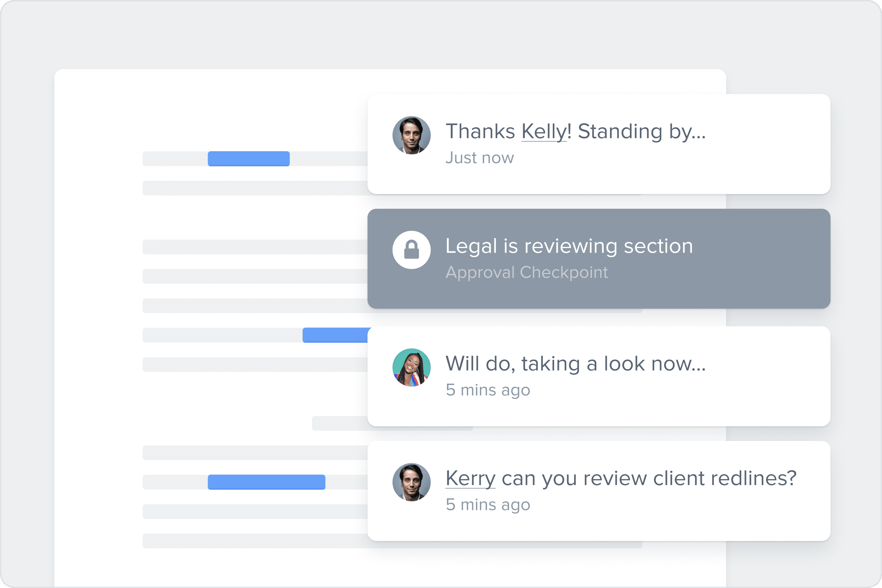Click 'can you review client redlines?' text

pos(649,479)
